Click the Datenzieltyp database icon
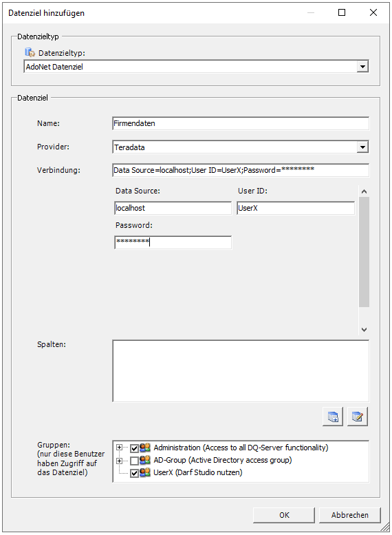This screenshot has height=535, width=392. click(x=30, y=52)
